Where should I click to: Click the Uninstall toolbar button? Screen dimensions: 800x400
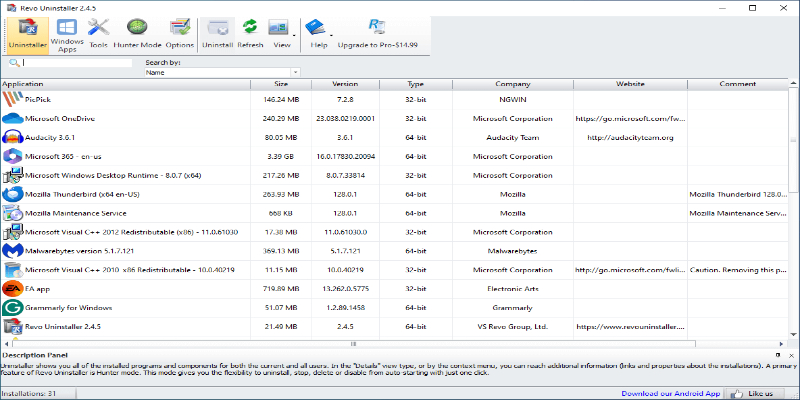click(x=218, y=35)
